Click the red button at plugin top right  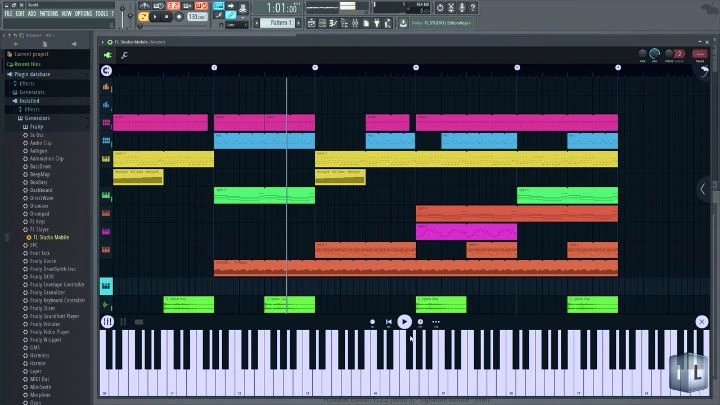[x=700, y=54]
